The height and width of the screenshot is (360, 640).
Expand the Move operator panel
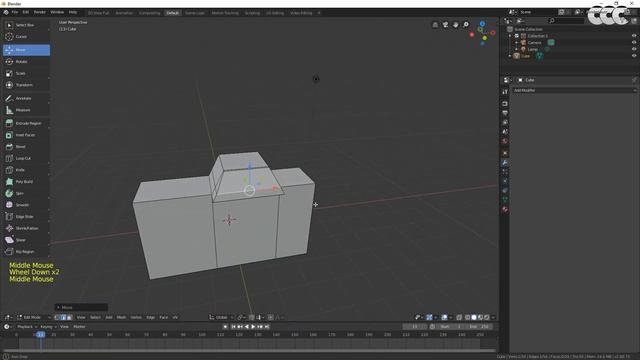(81, 307)
